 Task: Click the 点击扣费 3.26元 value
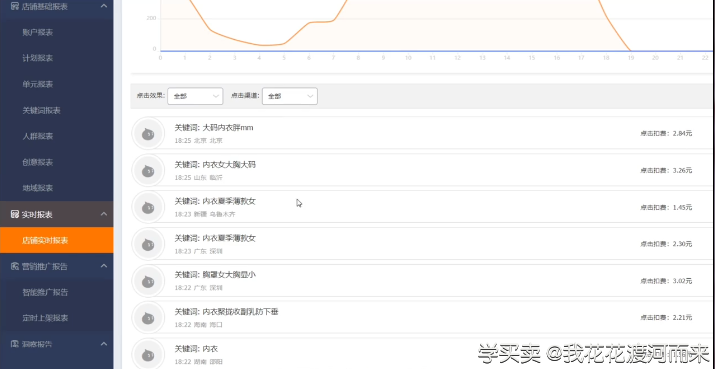coord(666,170)
